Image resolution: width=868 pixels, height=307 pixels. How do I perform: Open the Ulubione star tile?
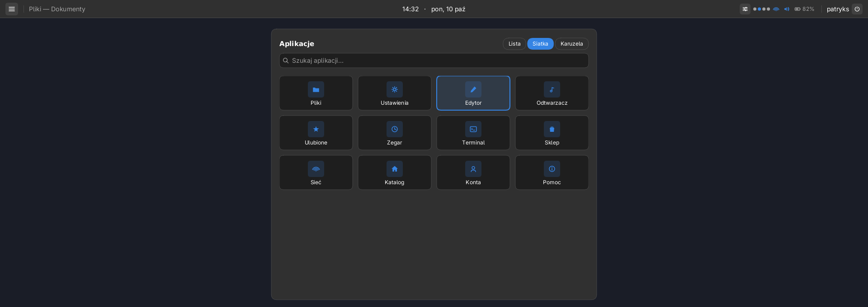point(316,133)
